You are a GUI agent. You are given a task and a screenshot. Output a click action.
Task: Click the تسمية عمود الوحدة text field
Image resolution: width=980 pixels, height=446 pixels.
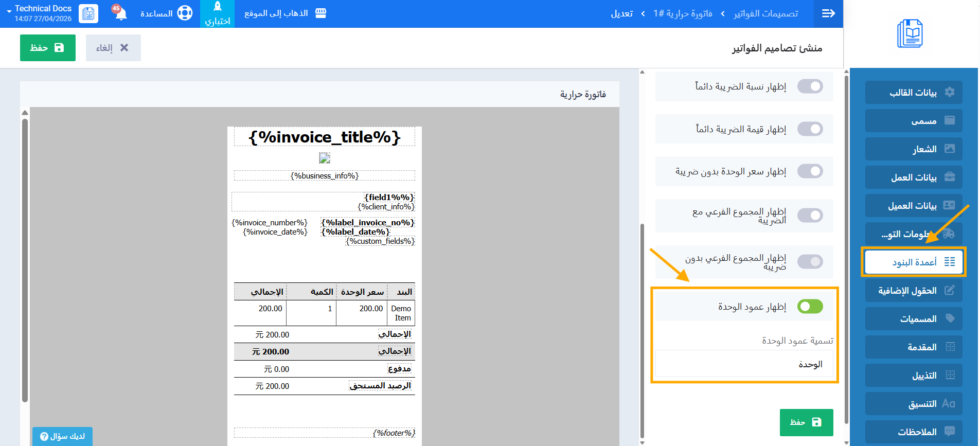(x=744, y=364)
